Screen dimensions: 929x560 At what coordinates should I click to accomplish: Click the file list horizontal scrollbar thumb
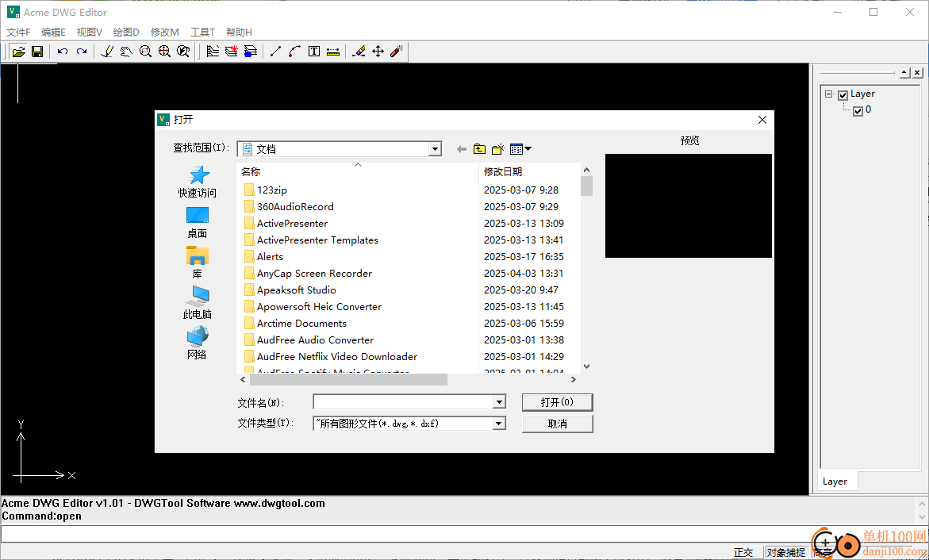click(348, 379)
